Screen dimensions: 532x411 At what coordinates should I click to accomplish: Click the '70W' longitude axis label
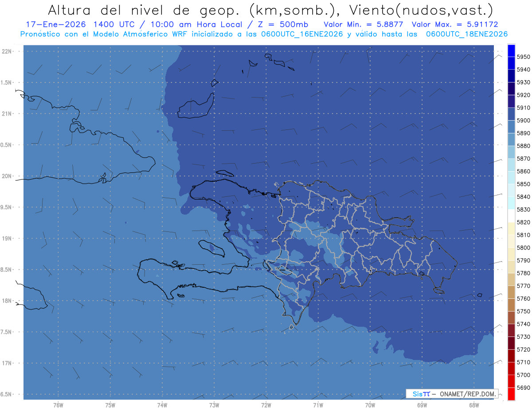pyautogui.click(x=370, y=405)
